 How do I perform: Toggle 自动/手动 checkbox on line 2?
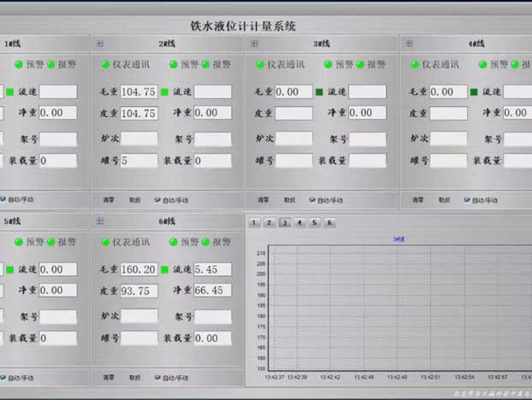click(157, 200)
